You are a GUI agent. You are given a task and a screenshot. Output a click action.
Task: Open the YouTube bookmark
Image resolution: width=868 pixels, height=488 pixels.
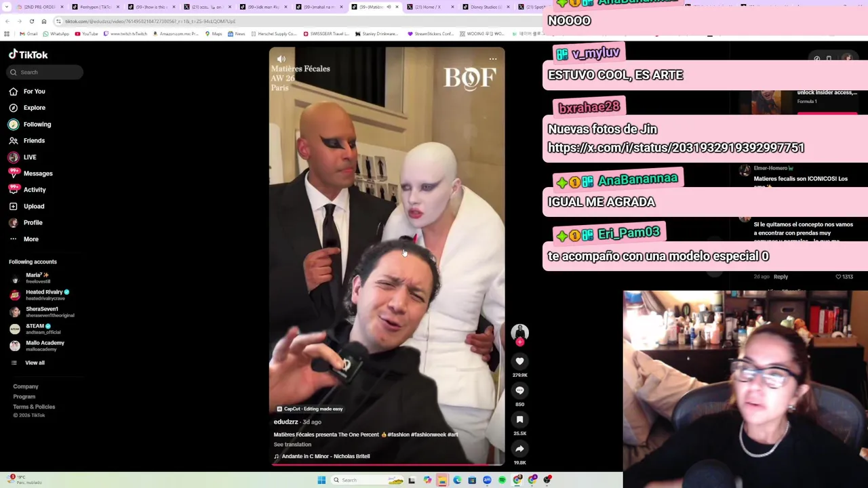[x=86, y=34]
